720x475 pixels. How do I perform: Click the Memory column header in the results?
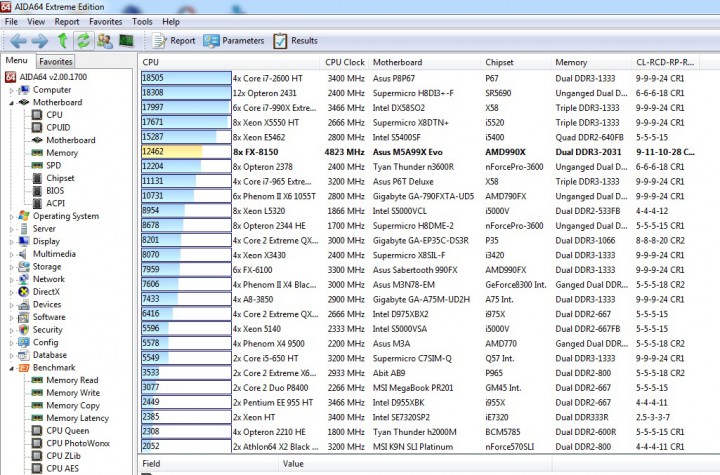[591, 62]
